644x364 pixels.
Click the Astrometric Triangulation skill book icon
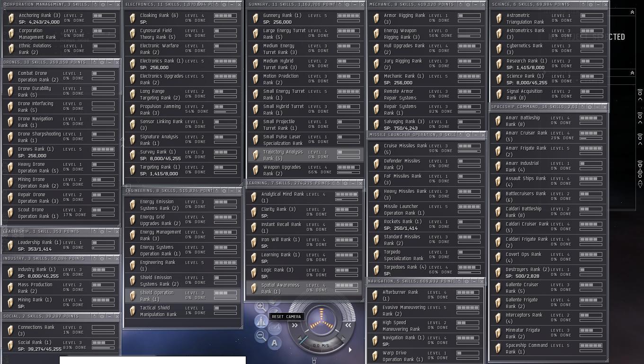pos(498,18)
